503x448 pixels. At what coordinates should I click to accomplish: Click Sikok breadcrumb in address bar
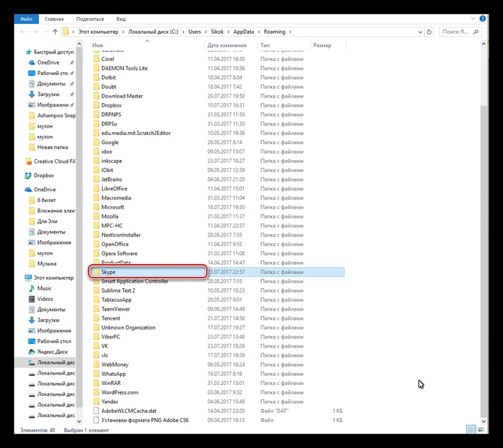tap(217, 32)
